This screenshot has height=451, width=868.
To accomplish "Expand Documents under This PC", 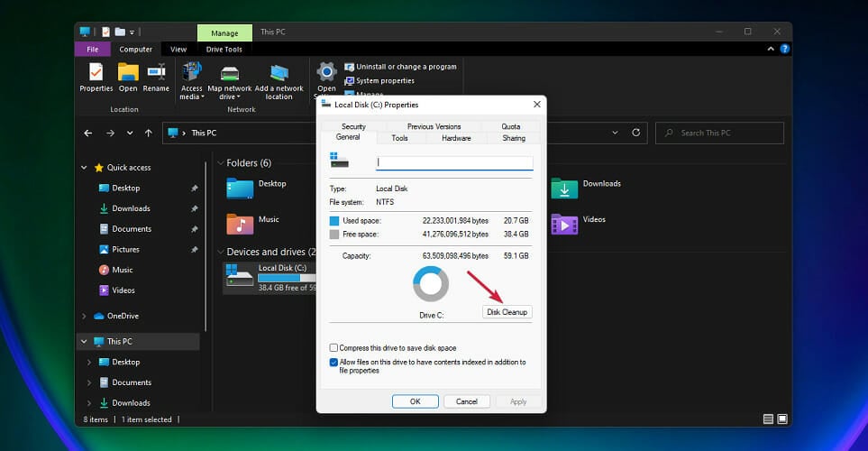I will 89,382.
